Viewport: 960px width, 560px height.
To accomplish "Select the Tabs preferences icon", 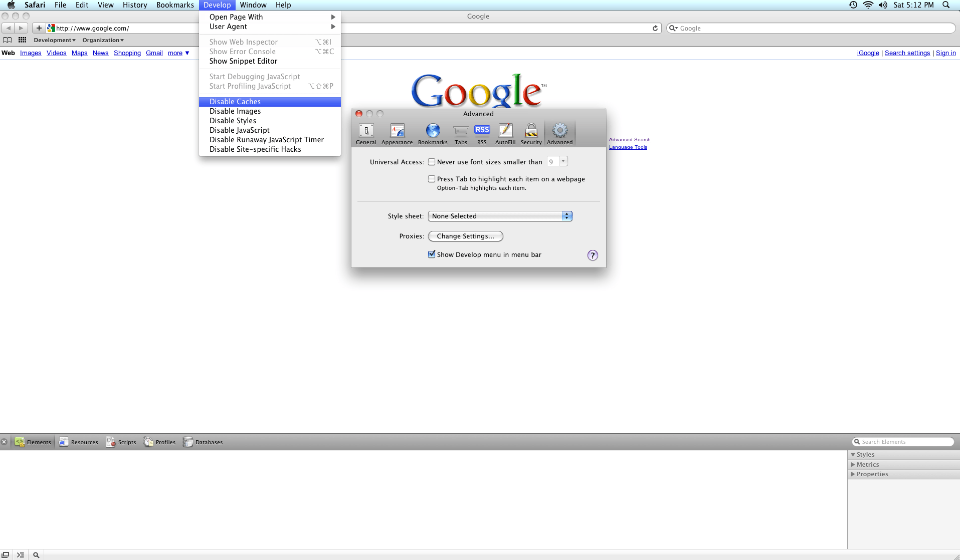I will 460,133.
